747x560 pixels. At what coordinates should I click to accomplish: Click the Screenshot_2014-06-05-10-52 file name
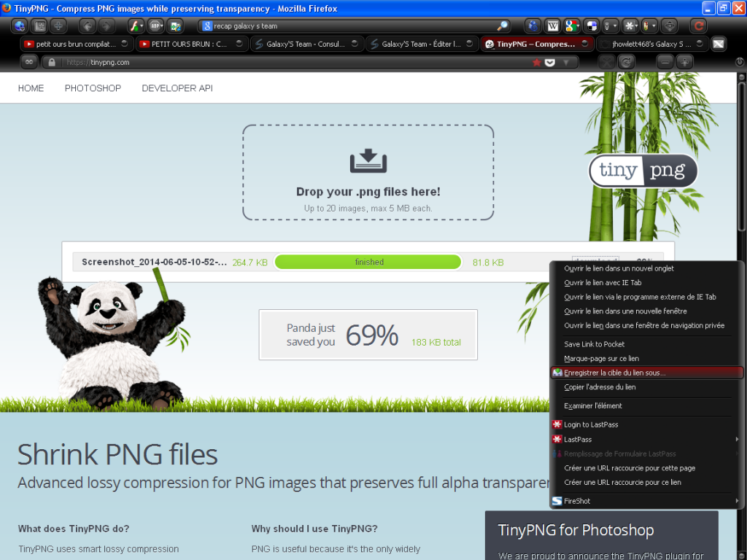154,262
